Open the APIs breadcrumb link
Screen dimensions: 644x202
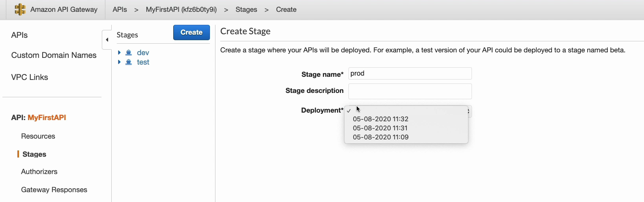pyautogui.click(x=120, y=9)
